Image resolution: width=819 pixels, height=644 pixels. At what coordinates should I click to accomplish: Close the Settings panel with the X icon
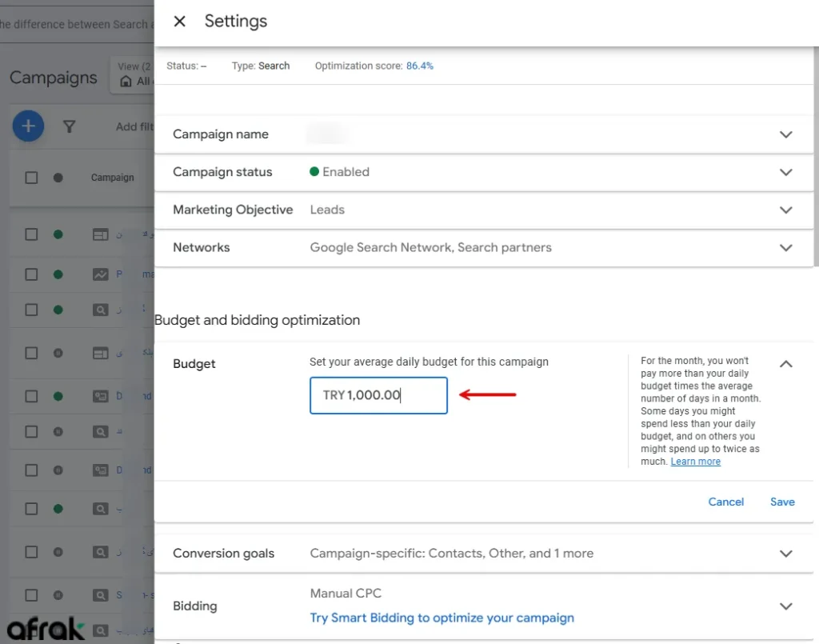(180, 22)
